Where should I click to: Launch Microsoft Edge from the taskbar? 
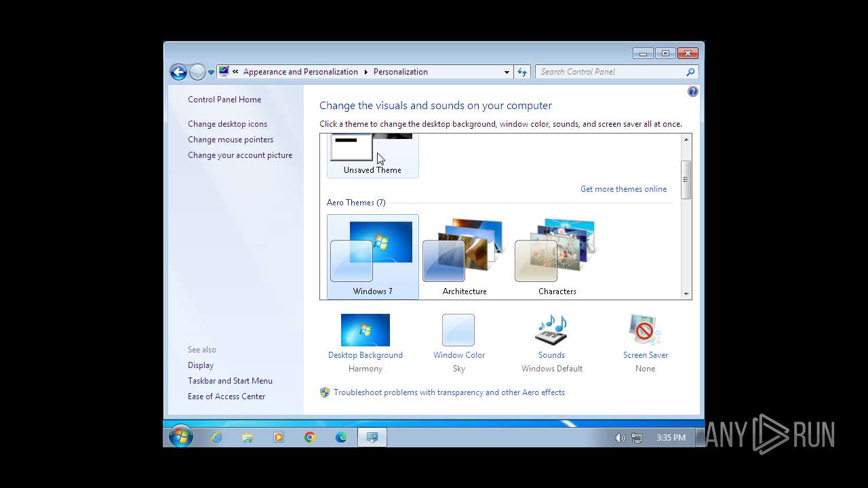tap(341, 437)
